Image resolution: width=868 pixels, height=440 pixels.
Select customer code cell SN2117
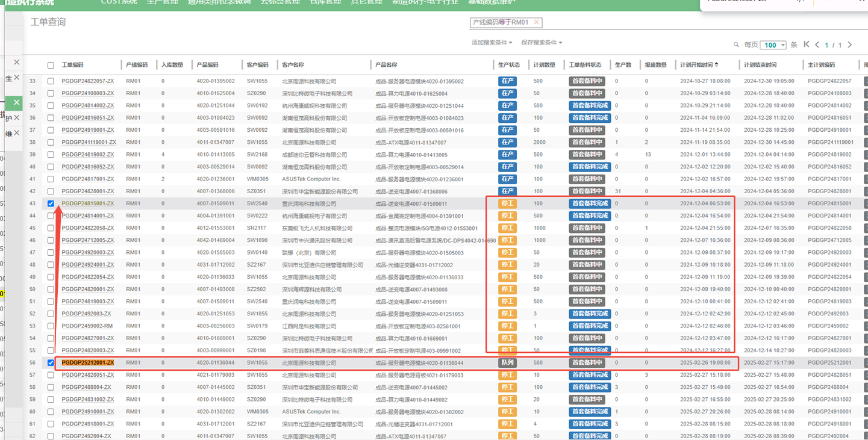[x=257, y=228]
